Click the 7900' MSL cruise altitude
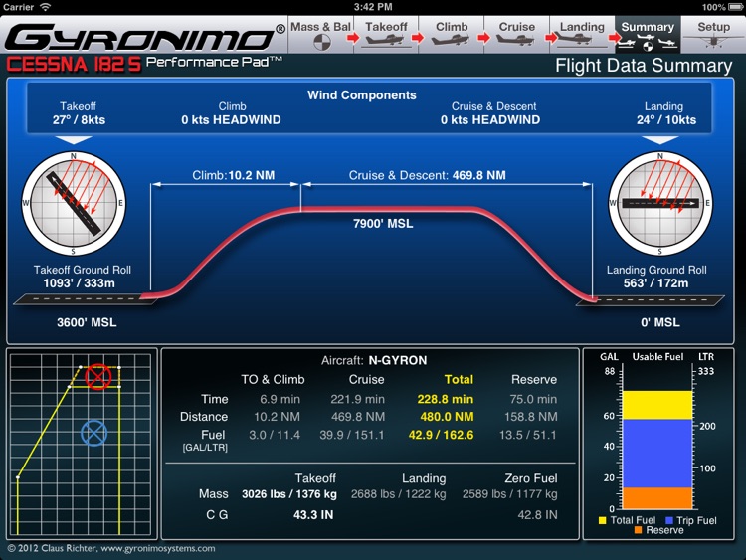Image resolution: width=746 pixels, height=560 pixels. click(383, 224)
